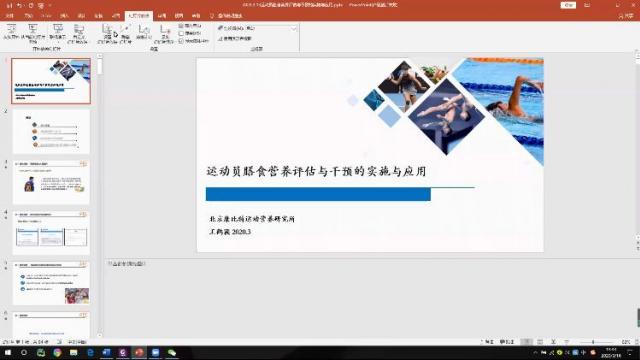Start Rehearse Timings tool
The image size is (640, 360).
tap(144, 32)
